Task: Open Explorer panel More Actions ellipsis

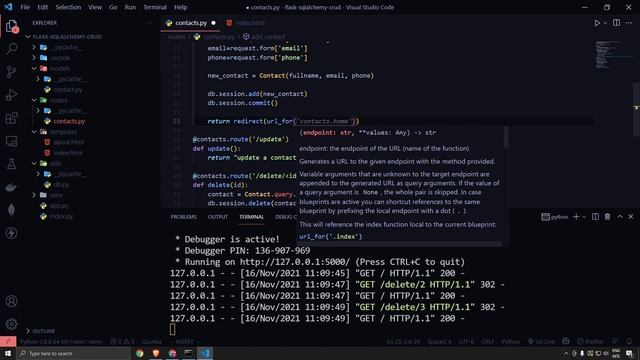Action: 149,23
